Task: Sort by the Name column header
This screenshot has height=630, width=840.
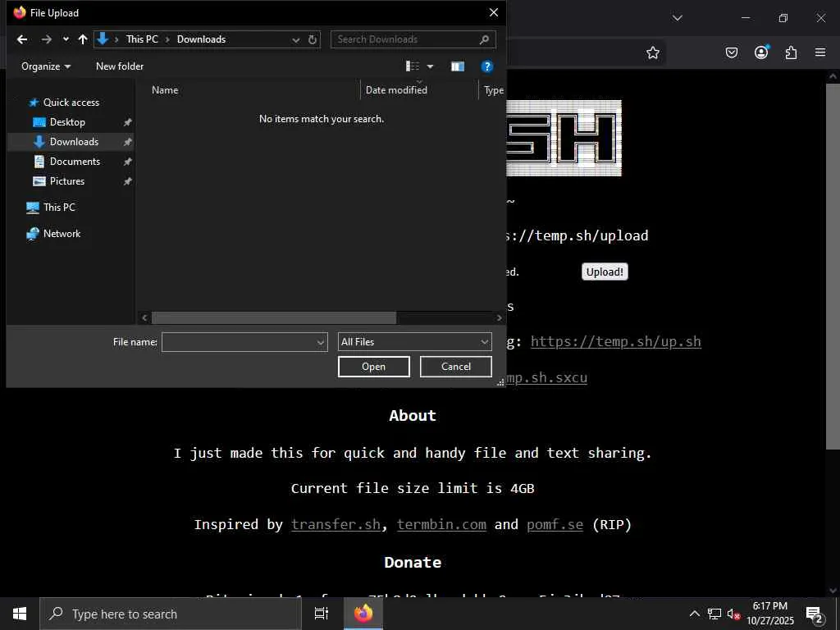Action: point(165,90)
